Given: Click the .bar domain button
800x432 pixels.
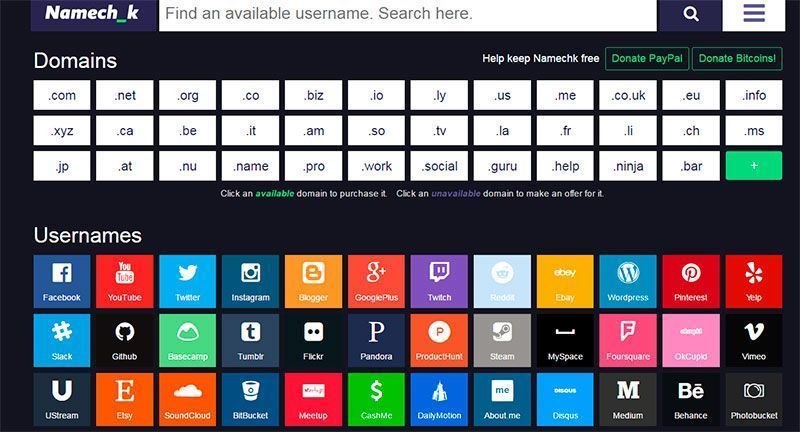Looking at the screenshot, I should tap(691, 166).
